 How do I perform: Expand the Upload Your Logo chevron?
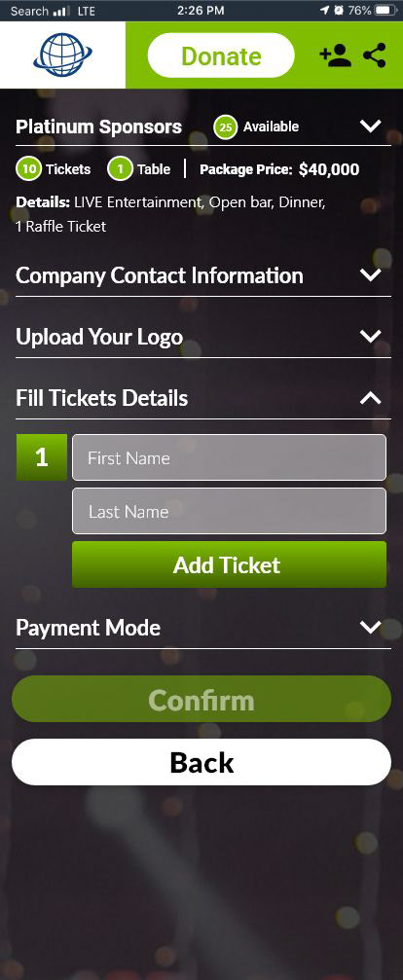pyautogui.click(x=371, y=337)
